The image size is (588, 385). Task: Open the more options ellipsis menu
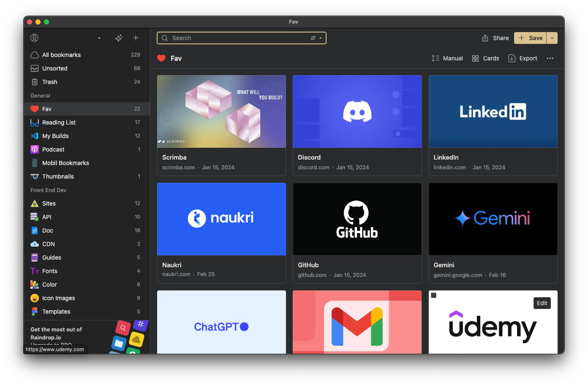coord(550,58)
